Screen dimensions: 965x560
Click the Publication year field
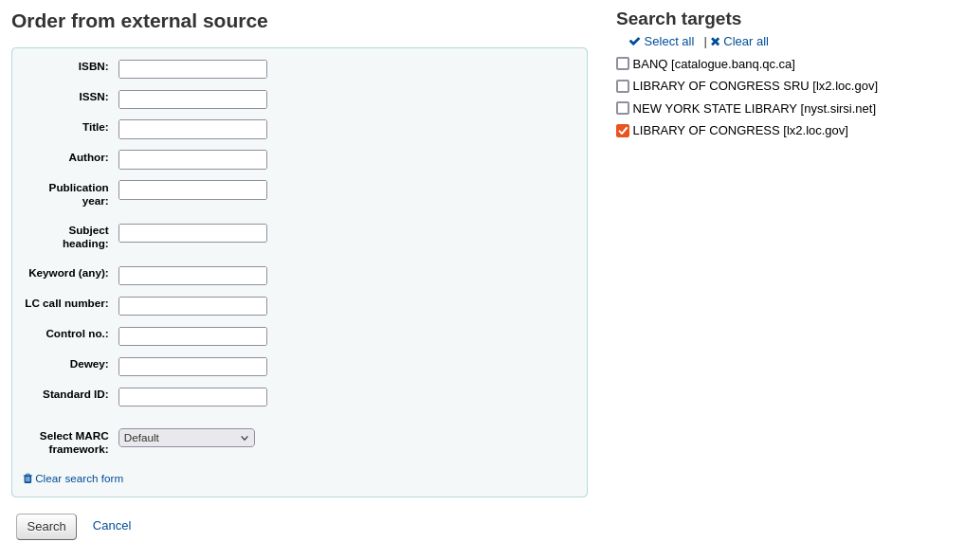[192, 190]
